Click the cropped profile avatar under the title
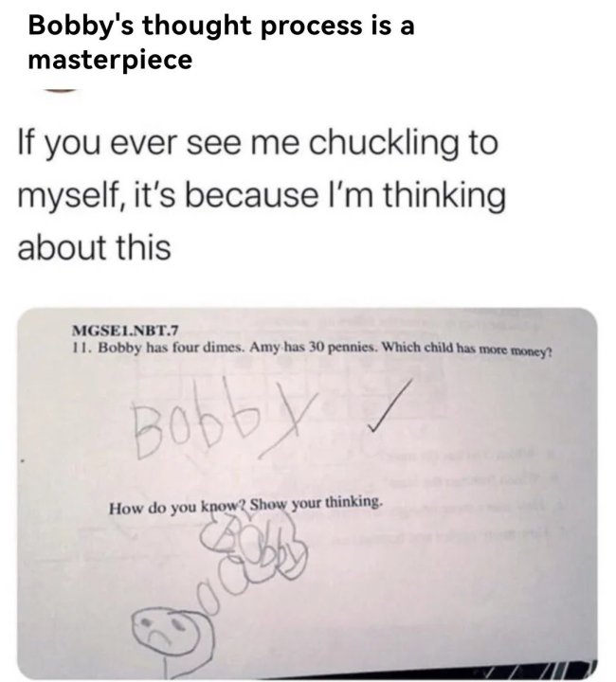This screenshot has height=682, width=616. 62,91
